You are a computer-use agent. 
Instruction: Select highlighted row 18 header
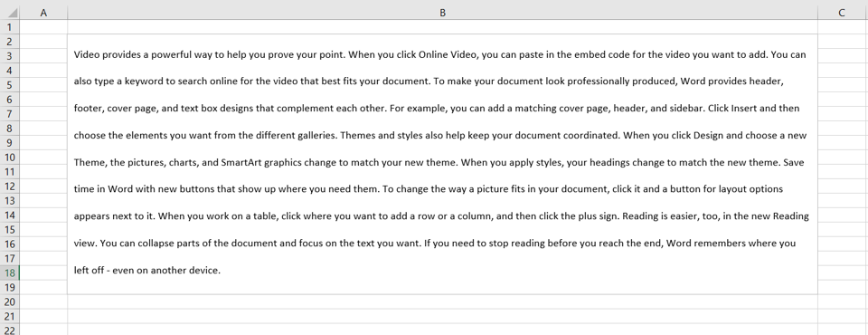pyautogui.click(x=9, y=273)
